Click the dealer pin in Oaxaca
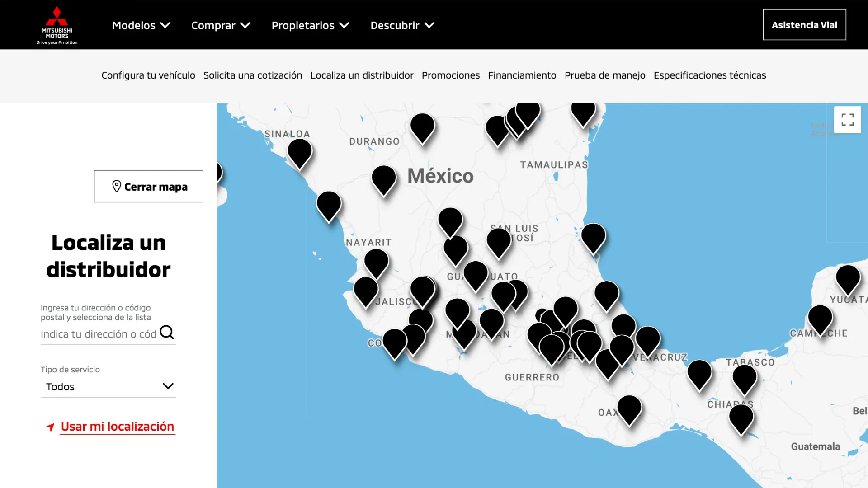 (629, 408)
